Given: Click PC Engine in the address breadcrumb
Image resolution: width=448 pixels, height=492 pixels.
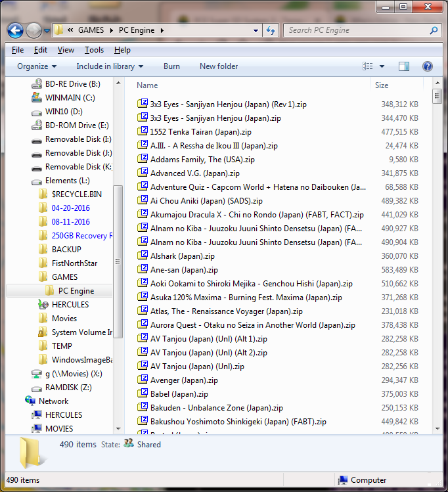Looking at the screenshot, I should coord(137,30).
